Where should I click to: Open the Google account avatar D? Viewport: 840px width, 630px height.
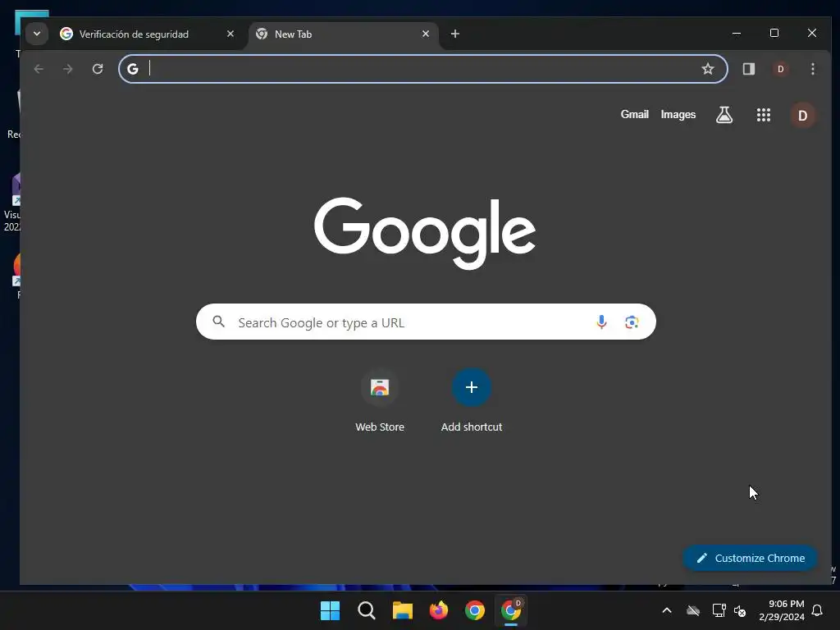[802, 115]
